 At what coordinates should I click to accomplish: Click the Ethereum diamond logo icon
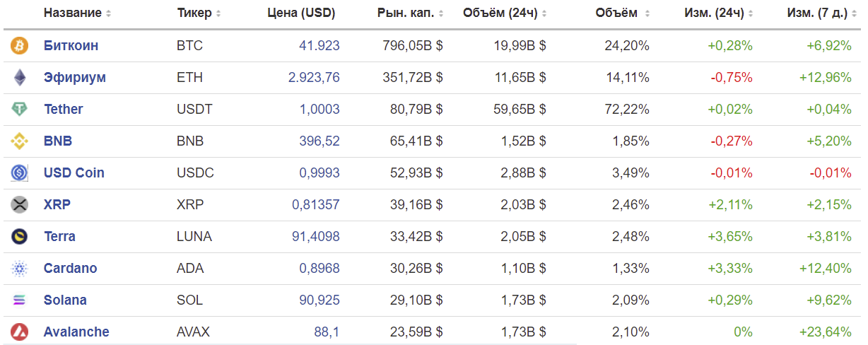19,78
